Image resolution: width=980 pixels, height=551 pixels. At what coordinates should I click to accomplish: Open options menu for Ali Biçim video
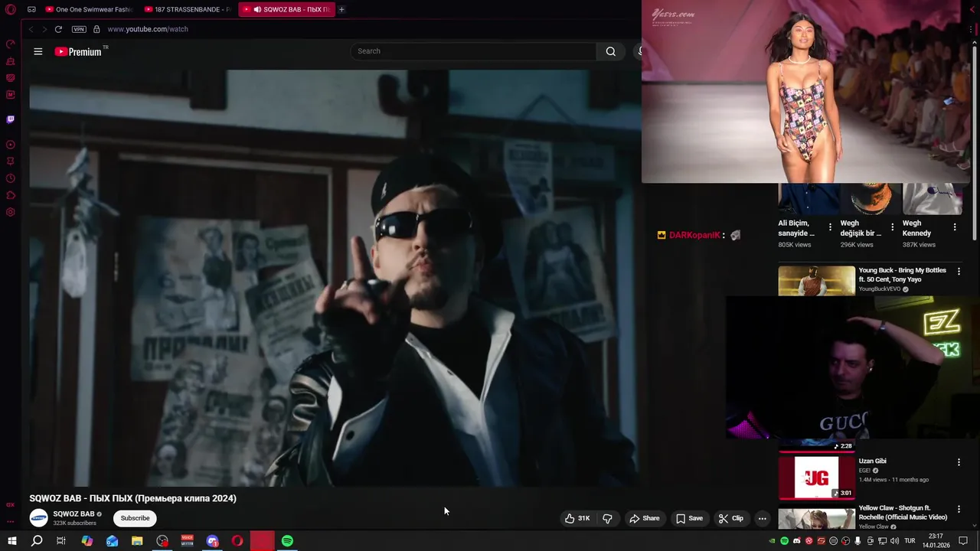click(830, 227)
